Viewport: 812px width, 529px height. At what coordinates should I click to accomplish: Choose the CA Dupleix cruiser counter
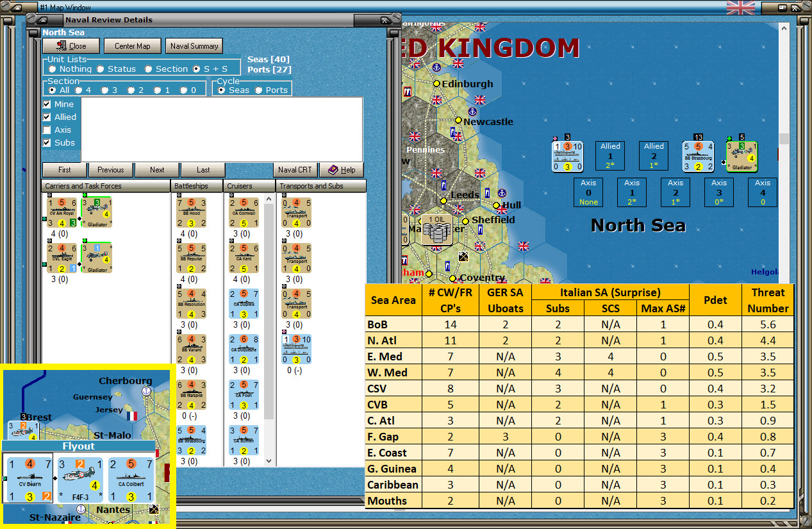tap(244, 303)
